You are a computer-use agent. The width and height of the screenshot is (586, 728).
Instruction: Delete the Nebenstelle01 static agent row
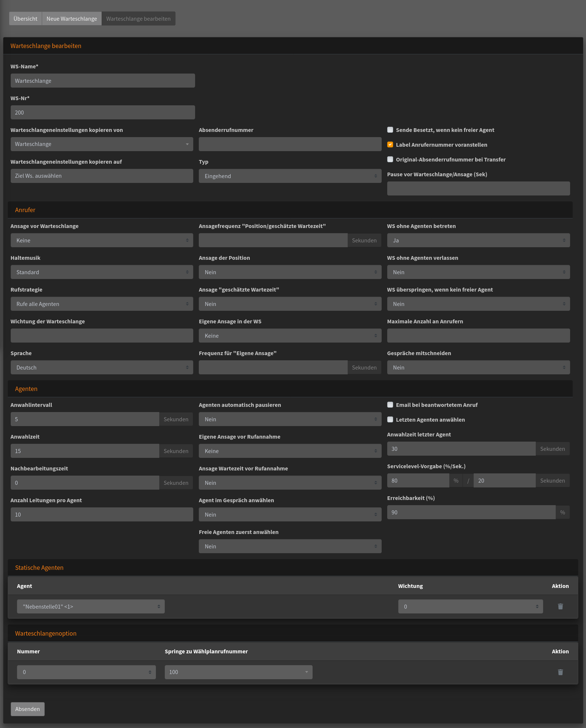point(560,606)
